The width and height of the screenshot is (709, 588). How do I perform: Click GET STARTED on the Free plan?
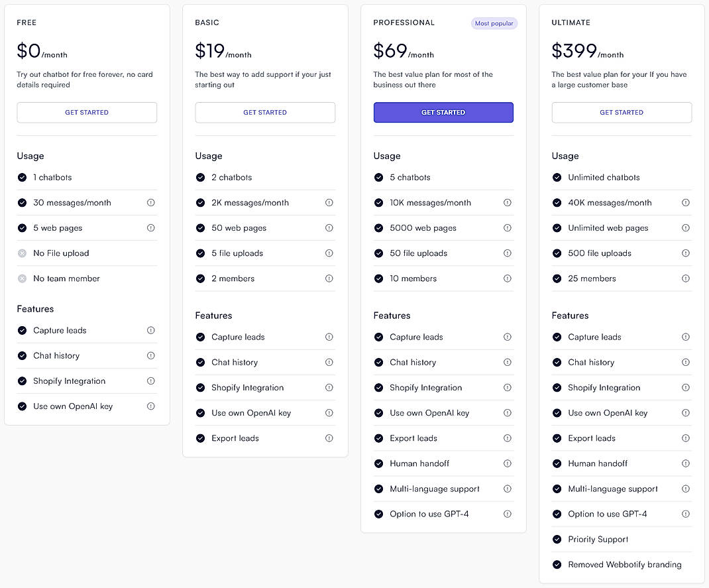click(x=86, y=112)
